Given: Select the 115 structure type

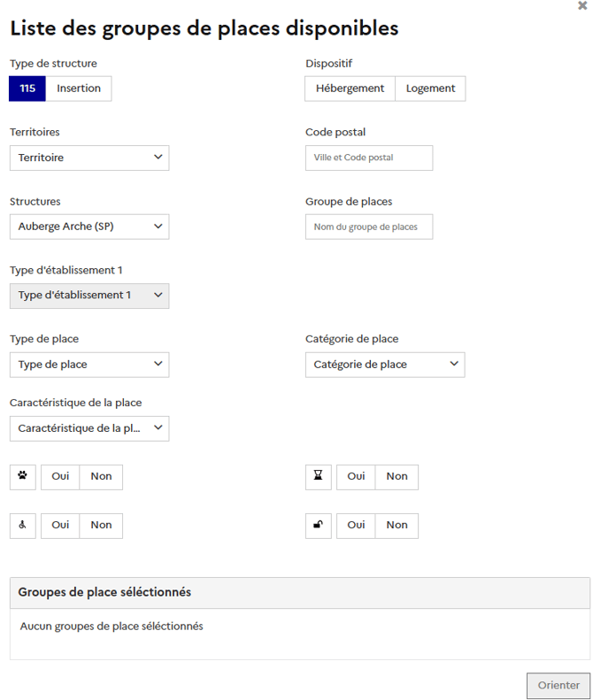Looking at the screenshot, I should (x=27, y=88).
